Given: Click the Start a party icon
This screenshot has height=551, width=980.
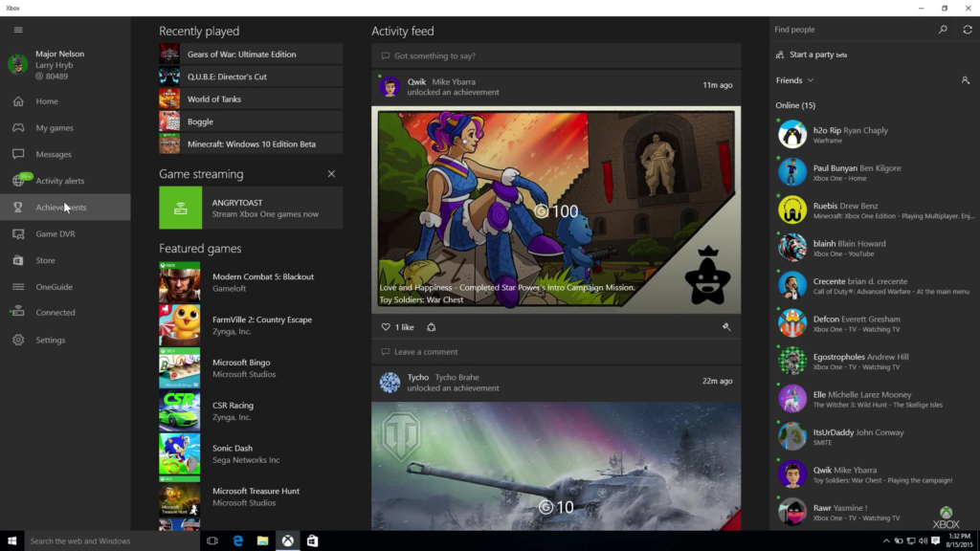Looking at the screenshot, I should coord(780,55).
